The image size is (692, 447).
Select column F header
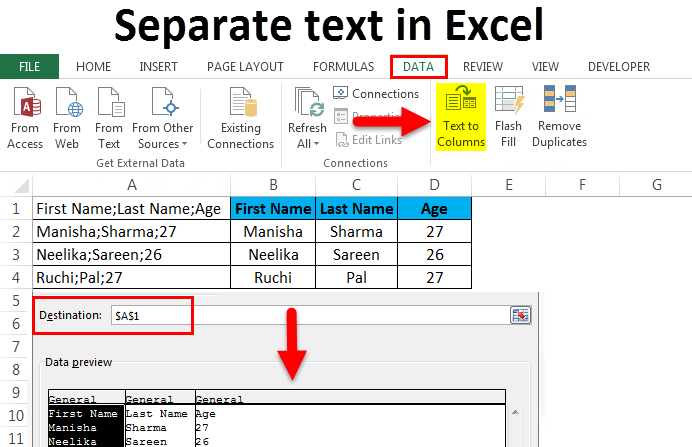click(583, 184)
